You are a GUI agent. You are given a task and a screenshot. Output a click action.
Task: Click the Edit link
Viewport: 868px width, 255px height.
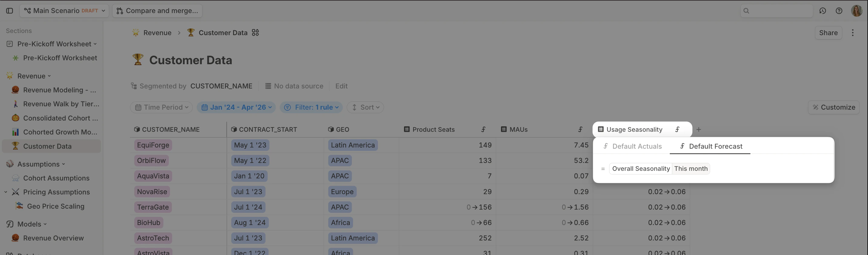coord(341,86)
